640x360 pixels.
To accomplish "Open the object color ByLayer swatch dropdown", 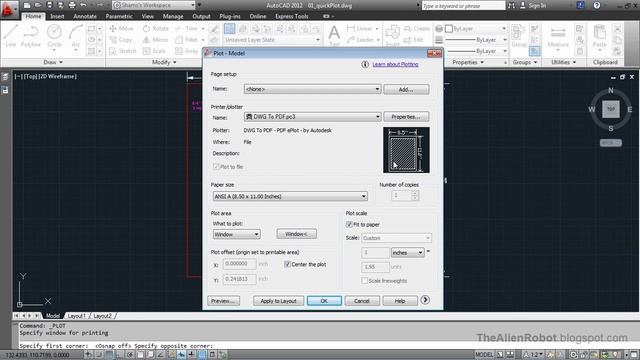I will pyautogui.click(x=476, y=29).
